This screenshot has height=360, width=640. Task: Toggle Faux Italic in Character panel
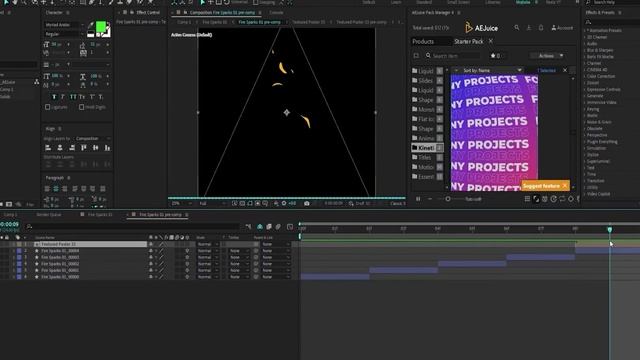63,97
